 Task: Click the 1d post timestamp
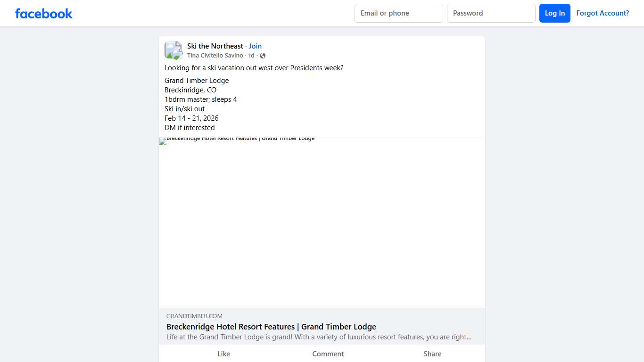(251, 56)
